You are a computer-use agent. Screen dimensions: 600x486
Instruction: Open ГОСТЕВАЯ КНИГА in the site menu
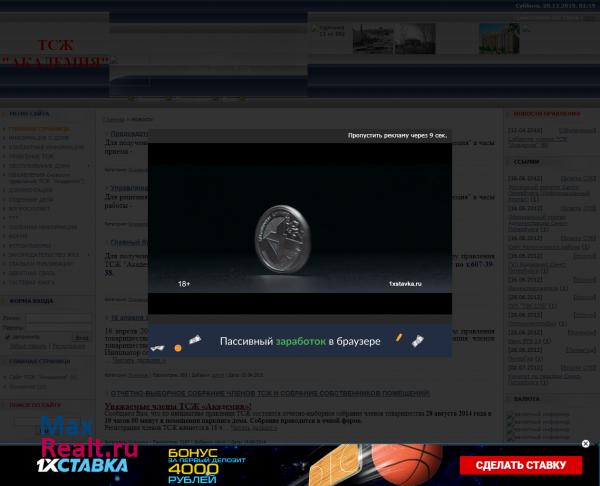click(x=32, y=282)
